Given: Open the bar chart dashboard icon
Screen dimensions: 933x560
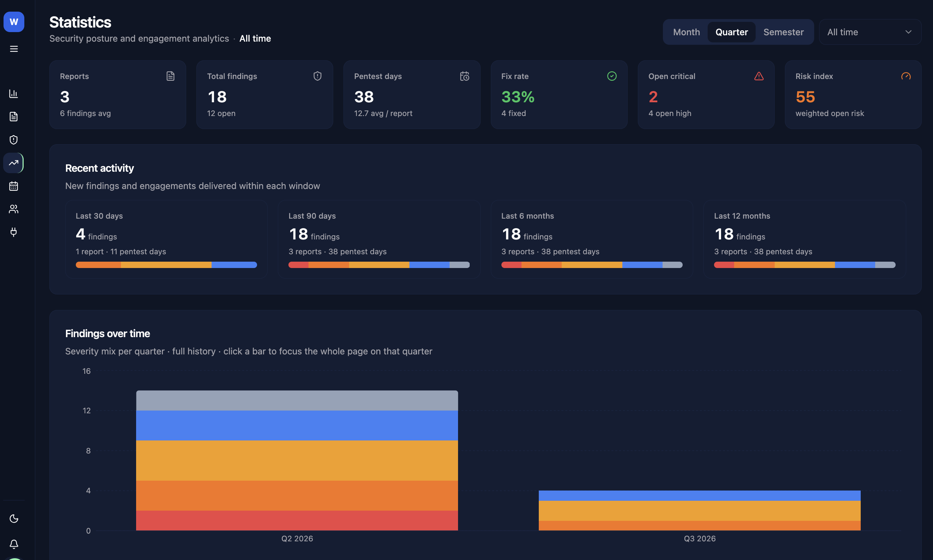Looking at the screenshot, I should 14,93.
